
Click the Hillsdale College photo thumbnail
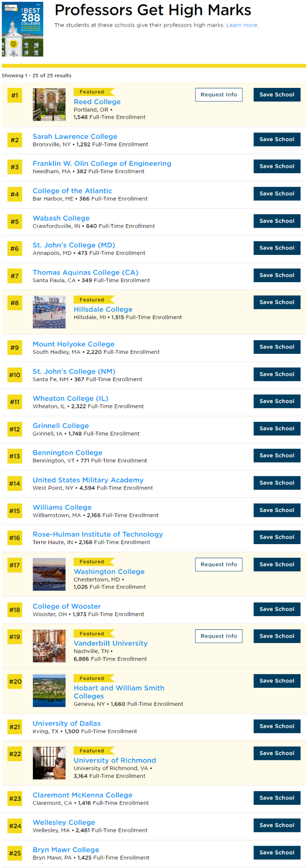[x=49, y=312]
